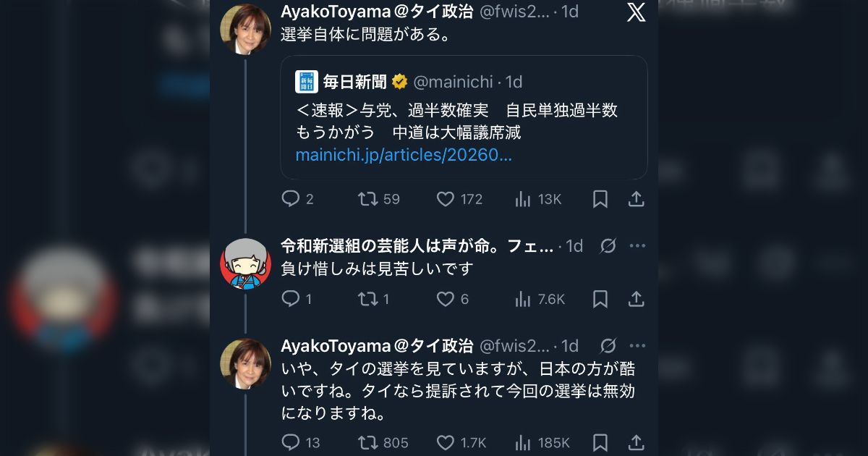Viewport: 868px width, 456px height.
Task: Repost the 毎日新聞 tweet showing 59 reposts
Action: pyautogui.click(x=370, y=198)
